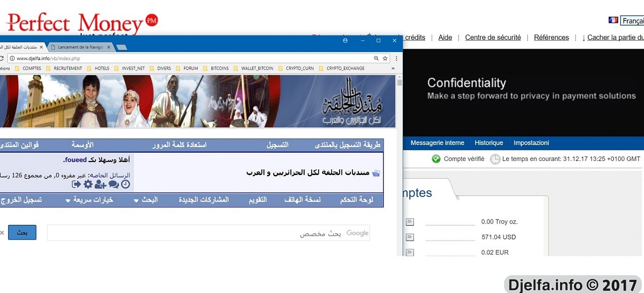
Task: Open Centre de sécurité link
Action: [493, 37]
